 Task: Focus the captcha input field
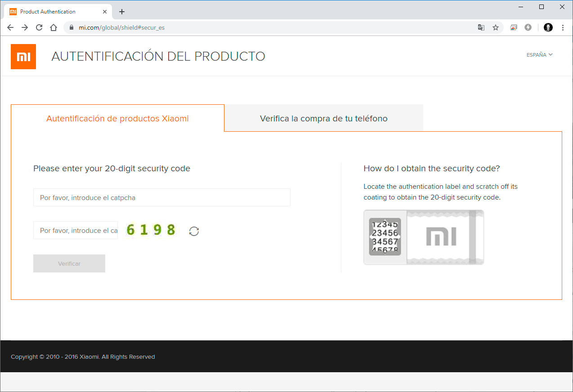[76, 230]
